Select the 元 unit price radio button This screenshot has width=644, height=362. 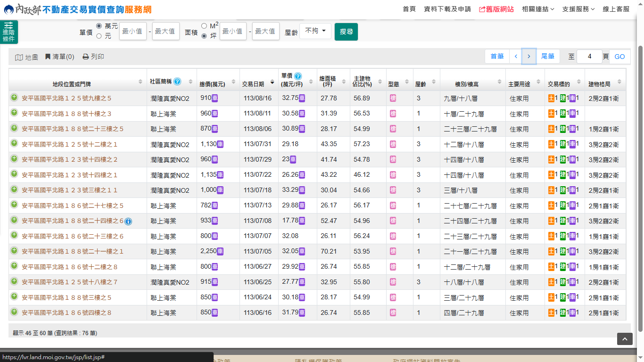click(x=99, y=36)
